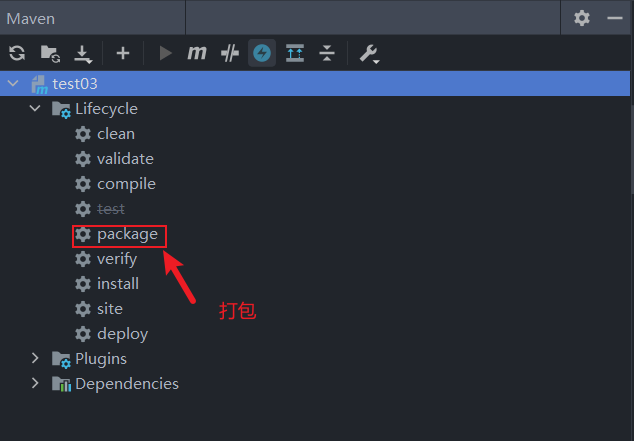
Task: Select the Dependencies folder label
Action: tap(127, 384)
